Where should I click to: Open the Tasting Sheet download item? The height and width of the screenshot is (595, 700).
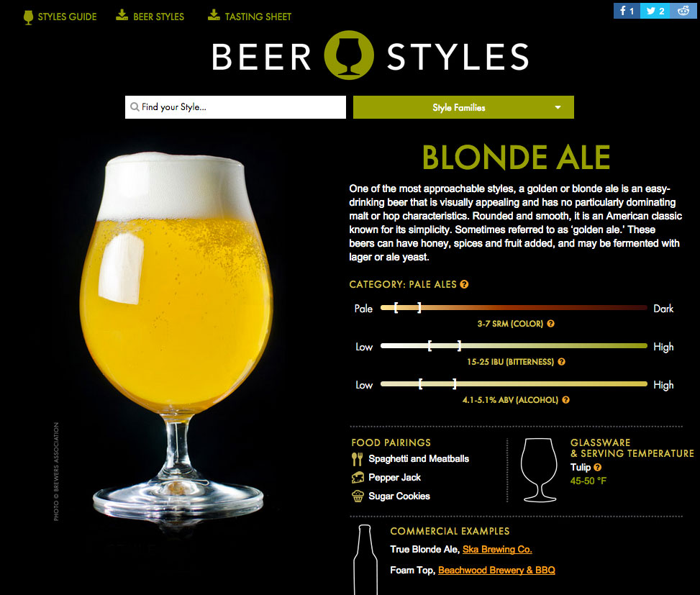click(x=250, y=16)
